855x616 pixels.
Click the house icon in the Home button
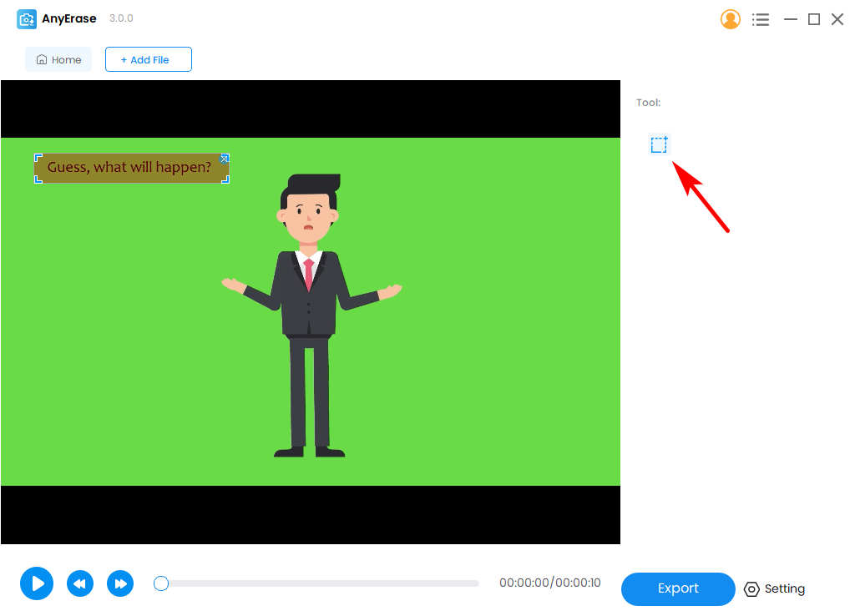coord(42,59)
